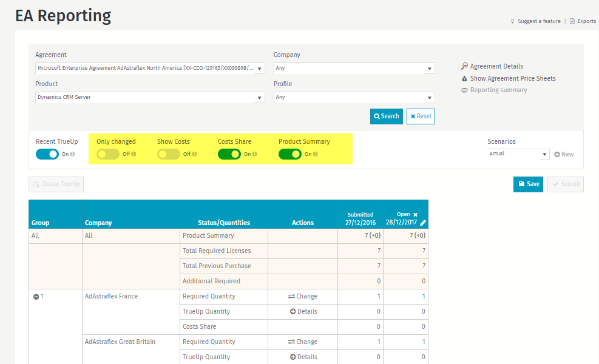Toggle the Recent TrueUp switch
599x364 pixels.
pyautogui.click(x=47, y=154)
